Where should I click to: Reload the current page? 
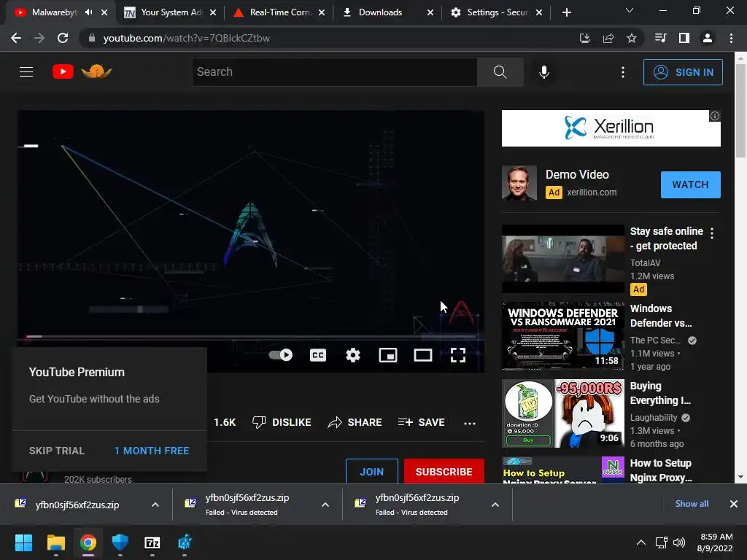coord(63,38)
